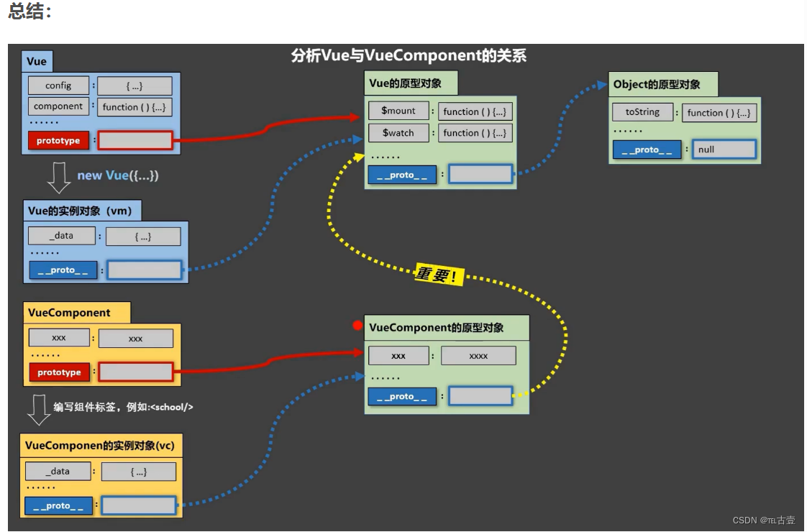Click the "$watch" key
This screenshot has height=532, width=807.
398,133
